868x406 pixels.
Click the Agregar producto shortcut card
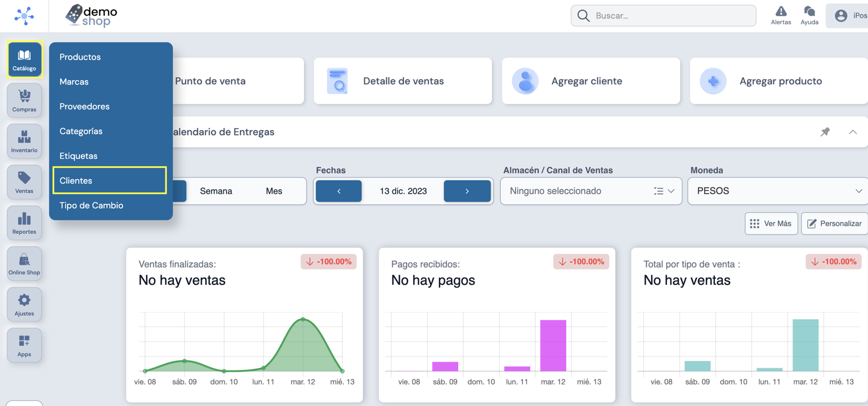tap(779, 81)
